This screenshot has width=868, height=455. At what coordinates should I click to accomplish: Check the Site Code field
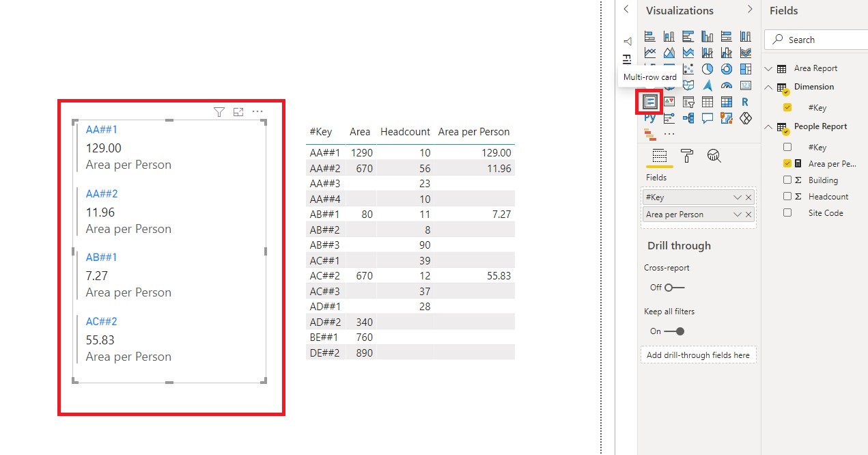(x=787, y=212)
